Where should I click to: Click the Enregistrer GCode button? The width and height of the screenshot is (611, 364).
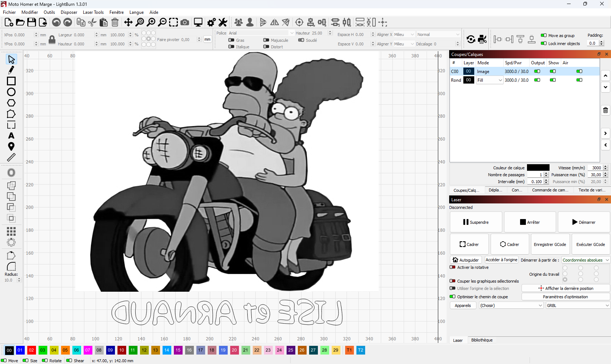(550, 244)
